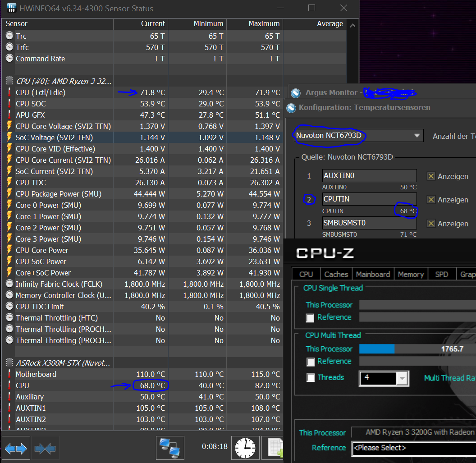Click the clock icon beside Infinity Fabric Clock
This screenshot has width=476, height=463.
9,284
